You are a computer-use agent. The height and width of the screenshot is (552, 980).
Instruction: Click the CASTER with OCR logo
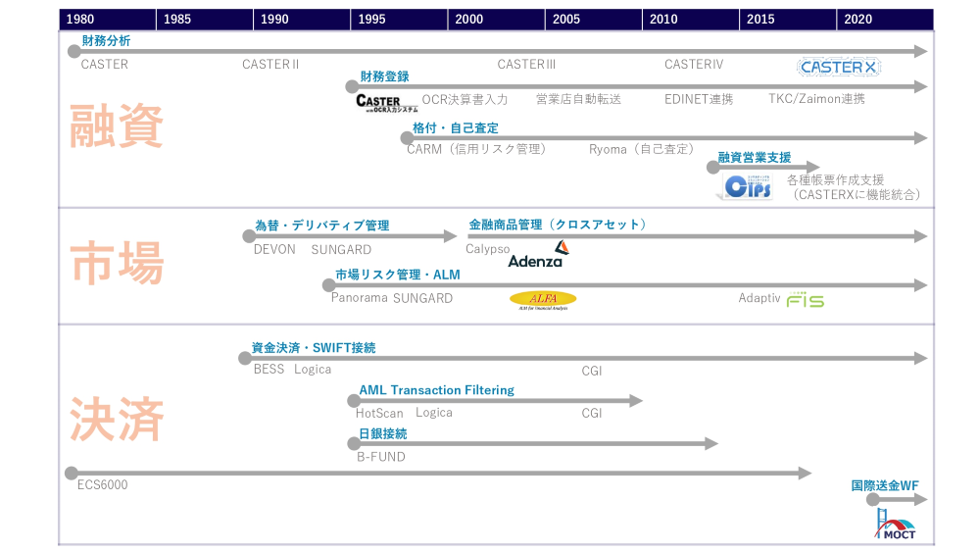click(386, 103)
